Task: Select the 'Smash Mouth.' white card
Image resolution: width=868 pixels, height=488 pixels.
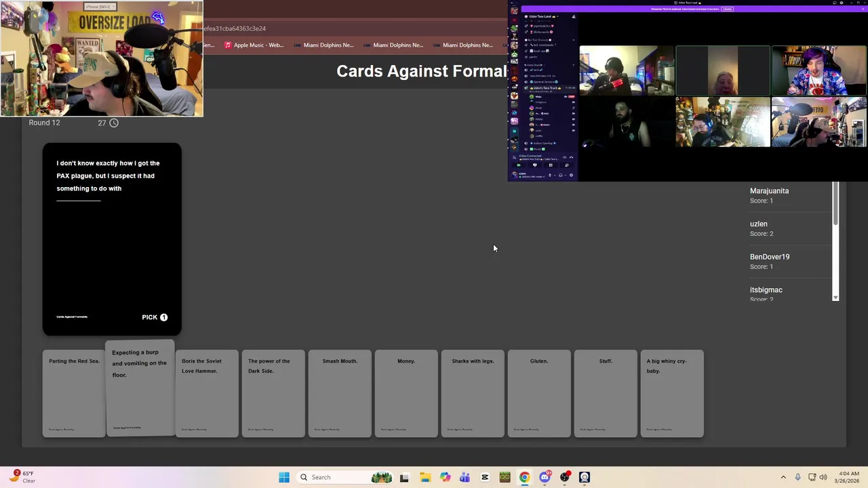Action: 340,393
